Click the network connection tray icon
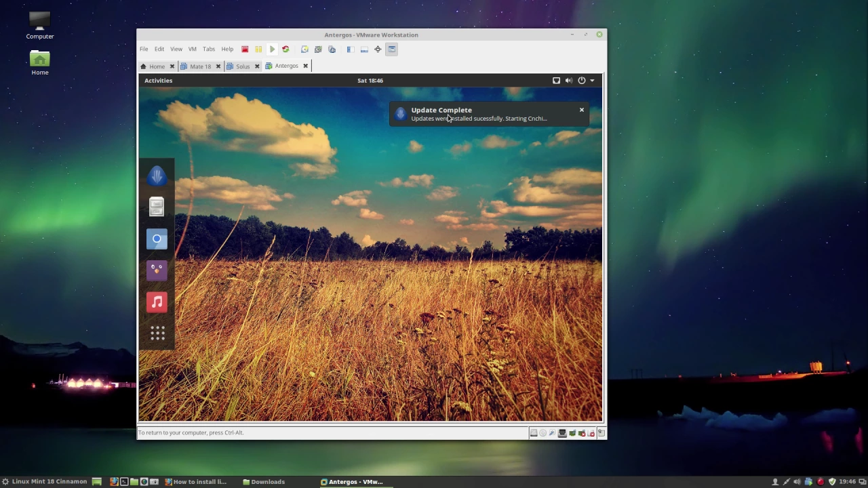The height and width of the screenshot is (488, 868). 787,482
